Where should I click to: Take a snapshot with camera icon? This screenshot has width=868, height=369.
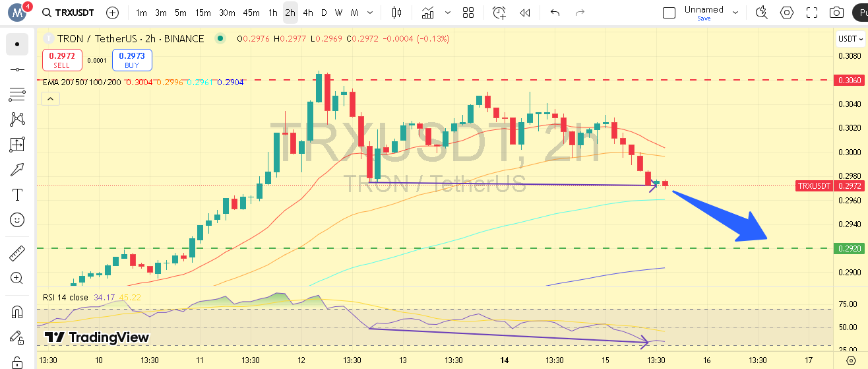837,13
